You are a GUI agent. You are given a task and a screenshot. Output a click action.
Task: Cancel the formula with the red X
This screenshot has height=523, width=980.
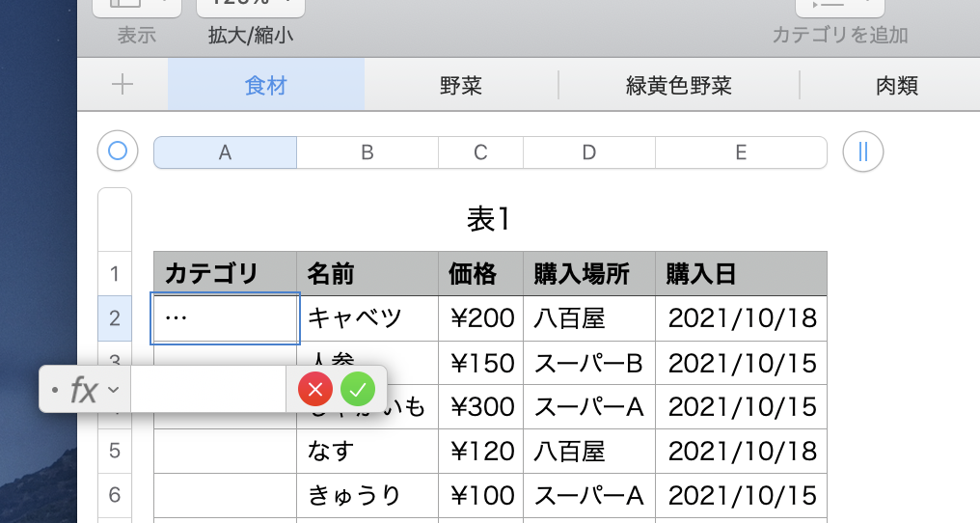(315, 390)
